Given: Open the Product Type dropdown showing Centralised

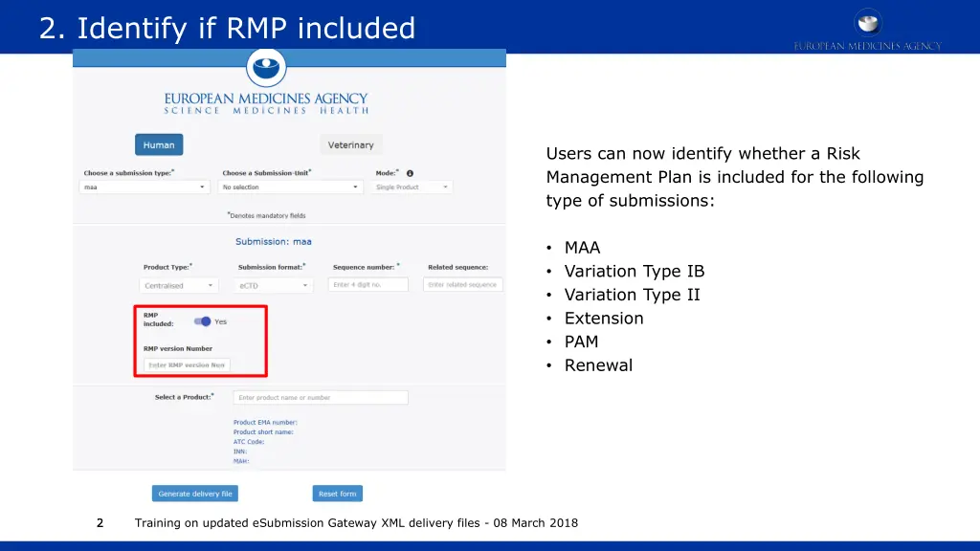Looking at the screenshot, I should [x=178, y=285].
